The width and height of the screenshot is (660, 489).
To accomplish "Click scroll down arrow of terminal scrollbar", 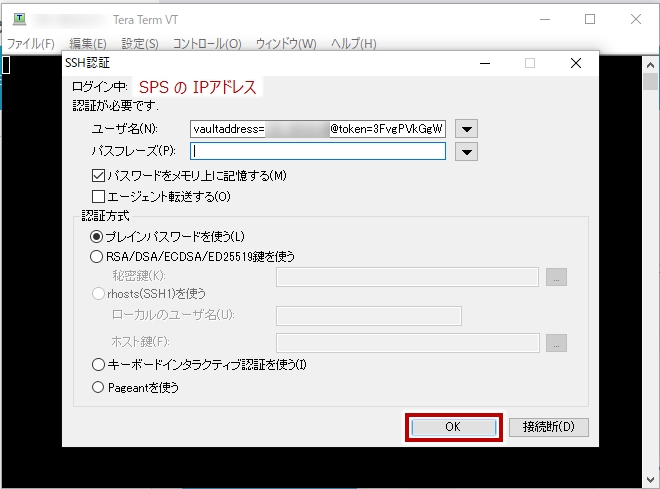I will (650, 480).
